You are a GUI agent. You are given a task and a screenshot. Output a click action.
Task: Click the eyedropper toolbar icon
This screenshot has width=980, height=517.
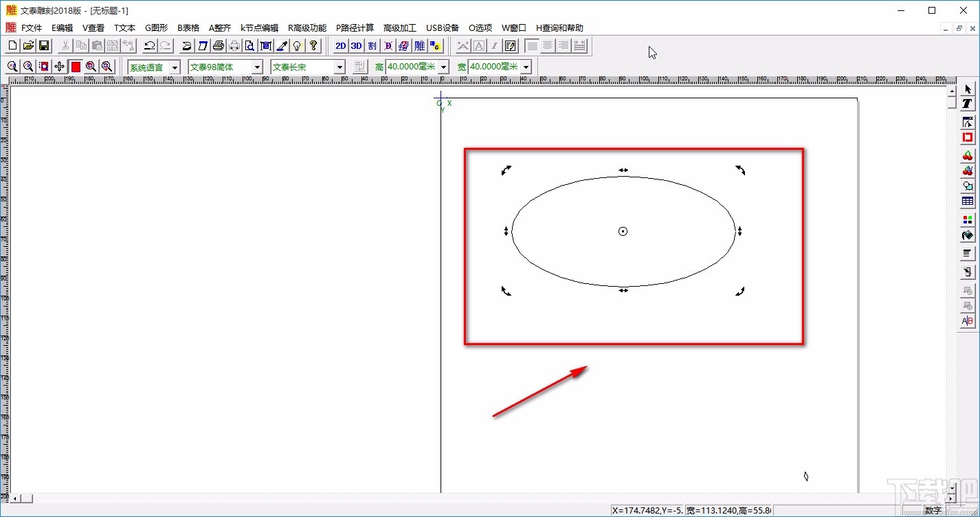pos(282,46)
